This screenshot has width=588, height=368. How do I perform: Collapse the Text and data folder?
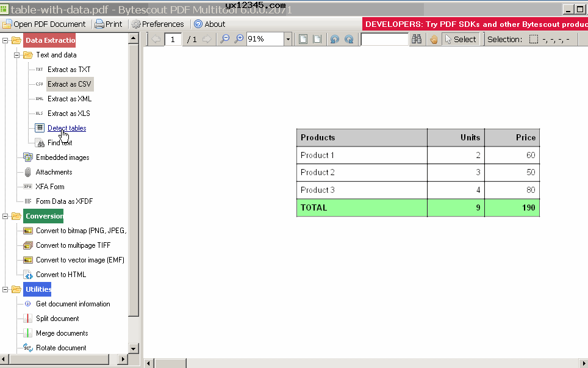17,55
